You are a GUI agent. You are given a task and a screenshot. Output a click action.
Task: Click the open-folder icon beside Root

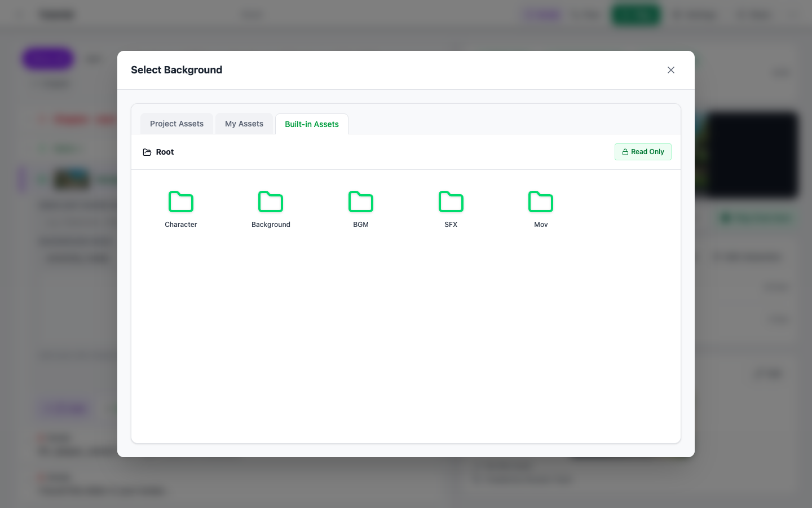147,152
